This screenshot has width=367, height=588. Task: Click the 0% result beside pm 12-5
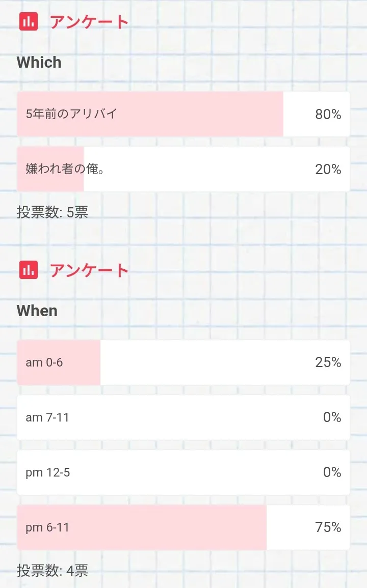332,472
